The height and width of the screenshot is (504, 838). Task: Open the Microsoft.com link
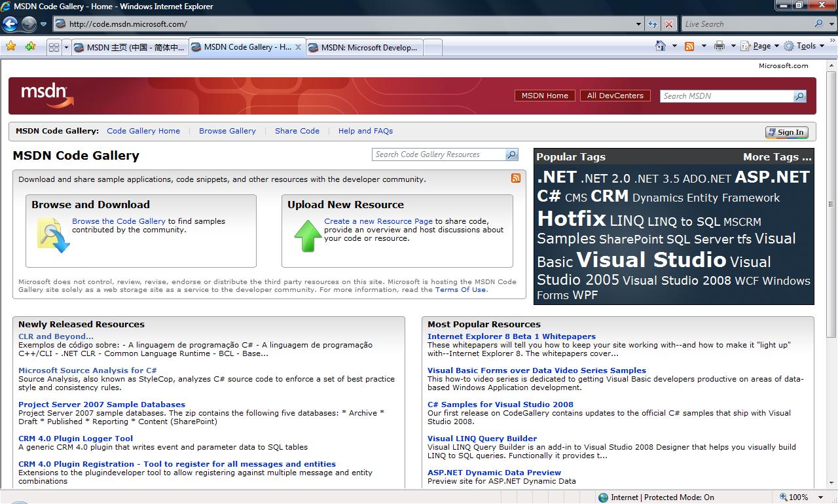784,65
